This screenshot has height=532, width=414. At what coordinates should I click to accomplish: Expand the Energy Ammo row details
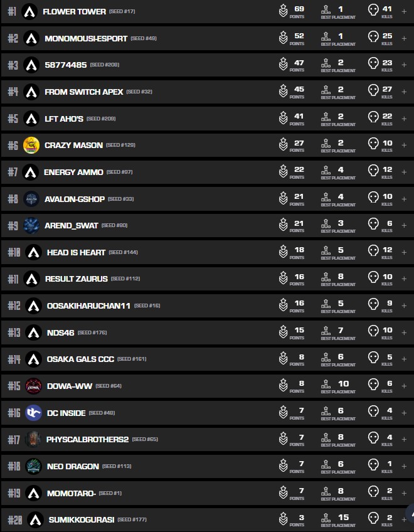pyautogui.click(x=404, y=173)
